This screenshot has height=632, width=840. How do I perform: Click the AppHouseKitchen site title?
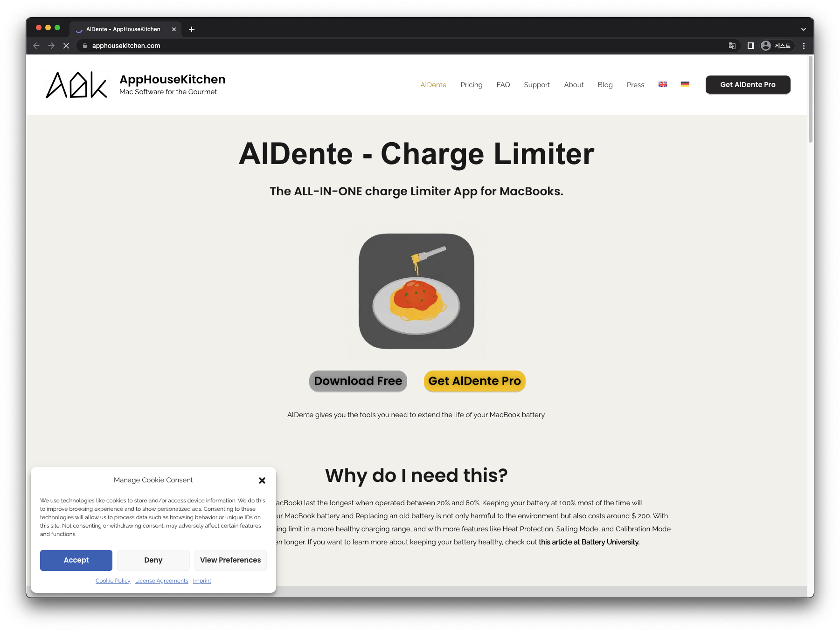click(x=173, y=79)
